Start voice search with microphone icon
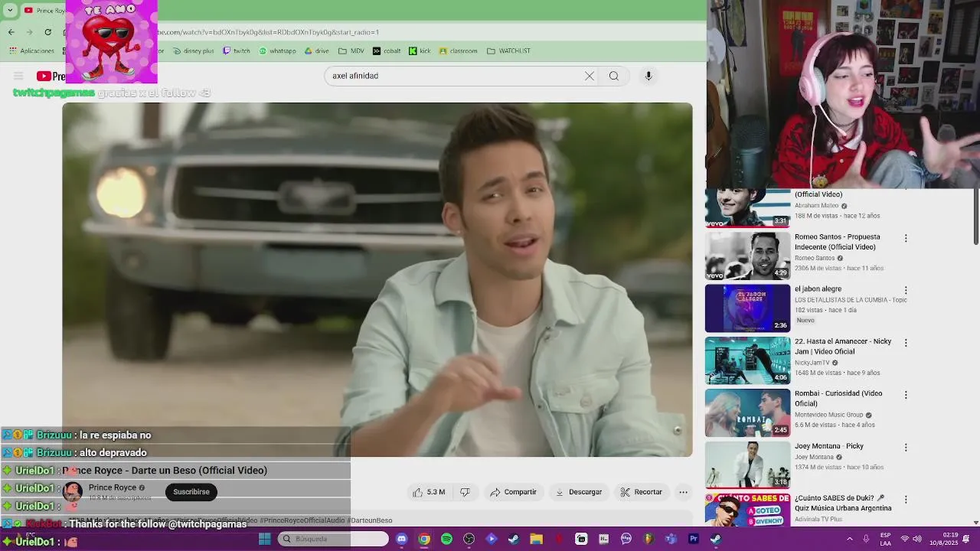980x551 pixels. pos(648,76)
